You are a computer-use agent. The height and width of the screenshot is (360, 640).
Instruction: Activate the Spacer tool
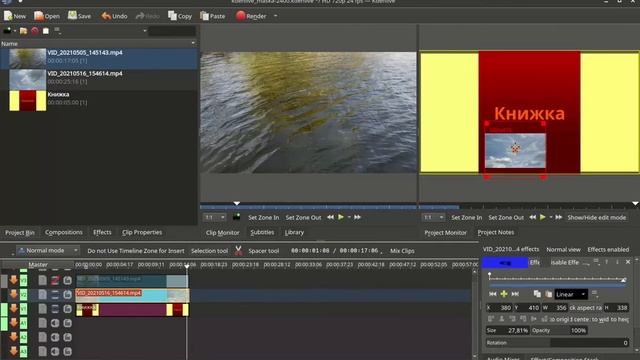(x=263, y=251)
